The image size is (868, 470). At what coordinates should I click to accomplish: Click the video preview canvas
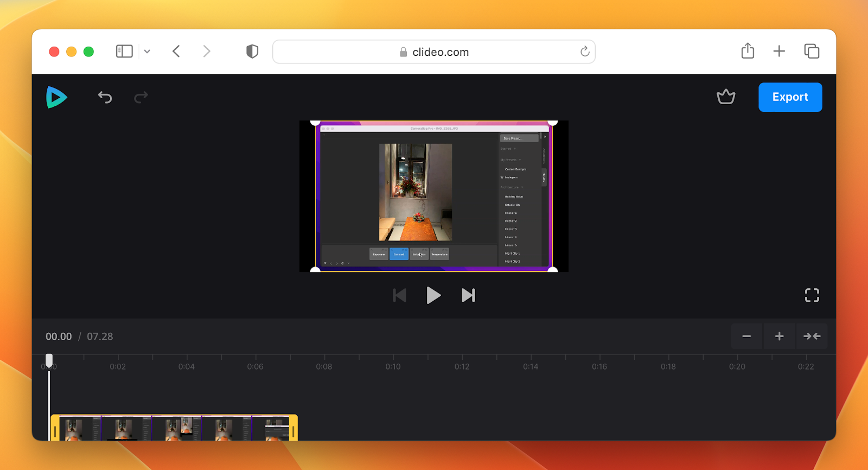pos(433,196)
